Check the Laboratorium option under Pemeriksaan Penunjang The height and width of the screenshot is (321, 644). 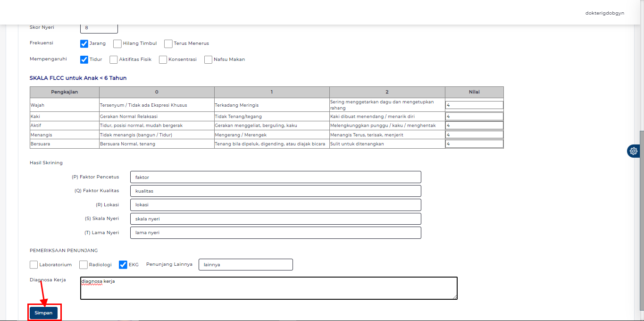pyautogui.click(x=33, y=264)
